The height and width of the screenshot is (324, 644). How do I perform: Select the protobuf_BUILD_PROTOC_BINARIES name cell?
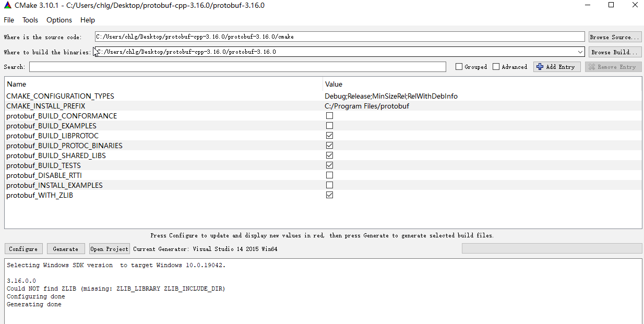(x=64, y=146)
